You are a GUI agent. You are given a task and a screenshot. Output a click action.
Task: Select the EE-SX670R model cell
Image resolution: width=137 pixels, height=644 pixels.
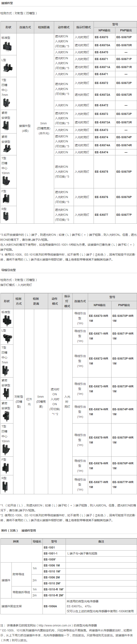(126, 45)
